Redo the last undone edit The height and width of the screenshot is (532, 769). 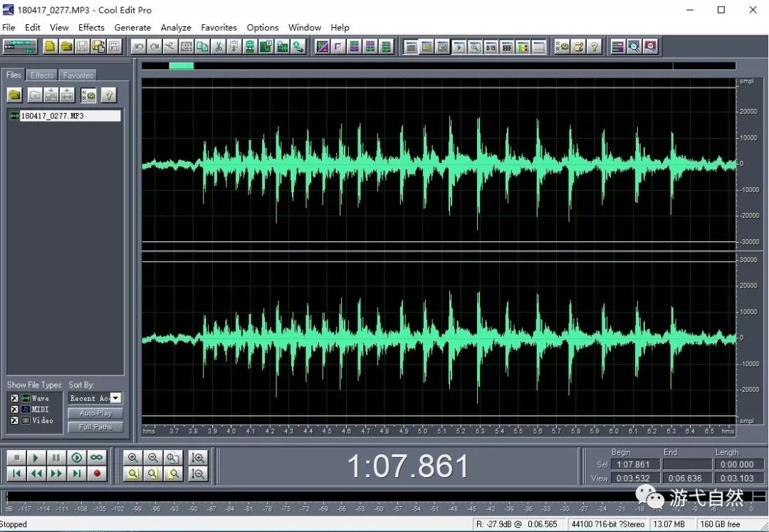pos(155,46)
